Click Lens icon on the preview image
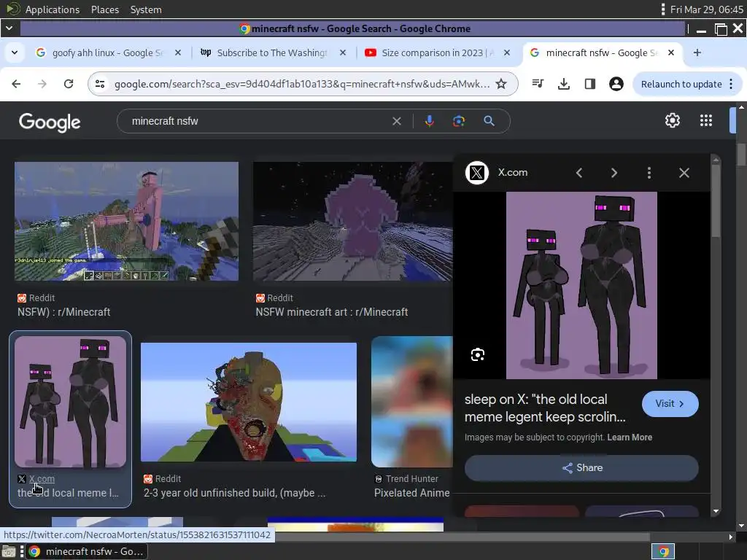Image resolution: width=747 pixels, height=560 pixels. point(477,355)
